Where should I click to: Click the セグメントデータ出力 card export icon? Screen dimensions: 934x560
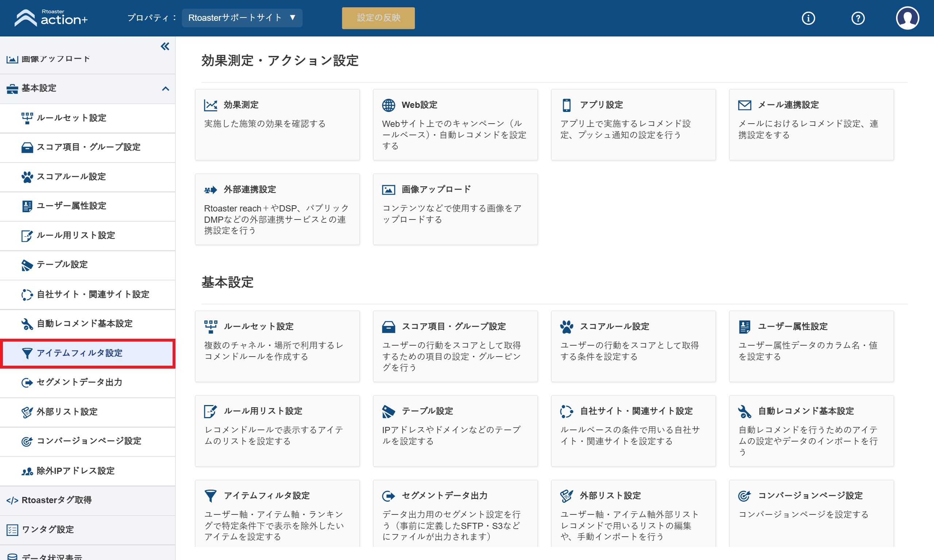389,496
